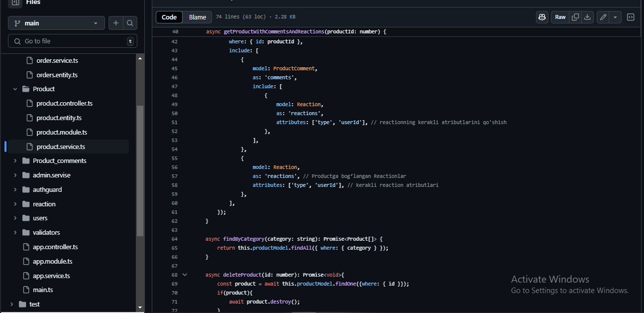
Task: Open the main branch selector dropdown
Action: tap(56, 23)
